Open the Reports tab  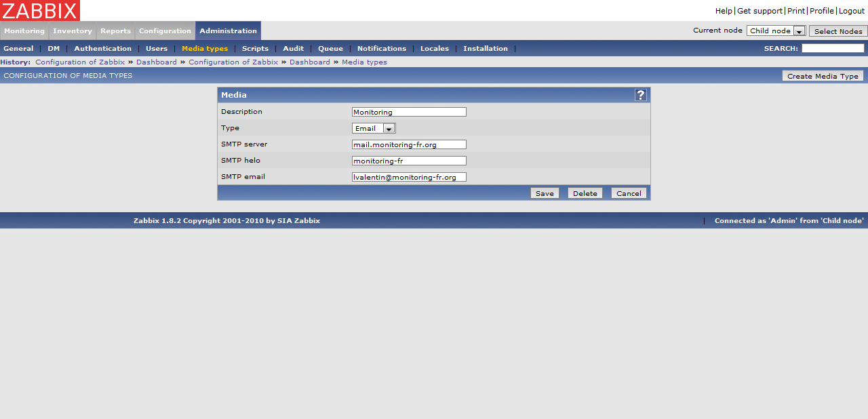coord(115,31)
